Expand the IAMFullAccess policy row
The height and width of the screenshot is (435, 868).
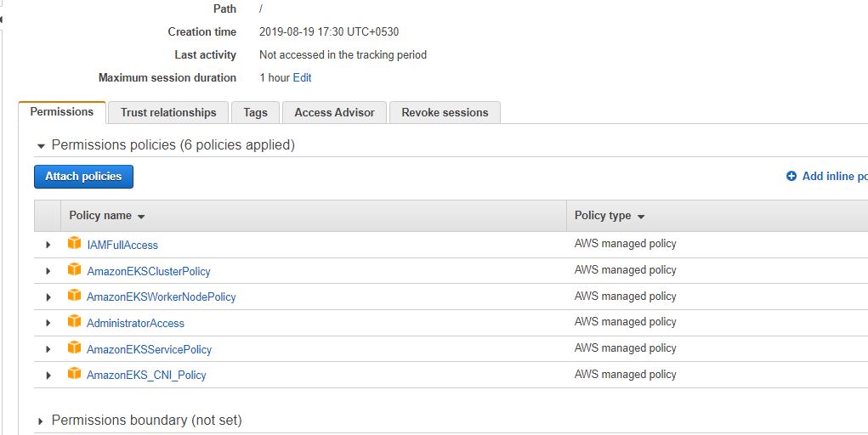click(x=48, y=245)
